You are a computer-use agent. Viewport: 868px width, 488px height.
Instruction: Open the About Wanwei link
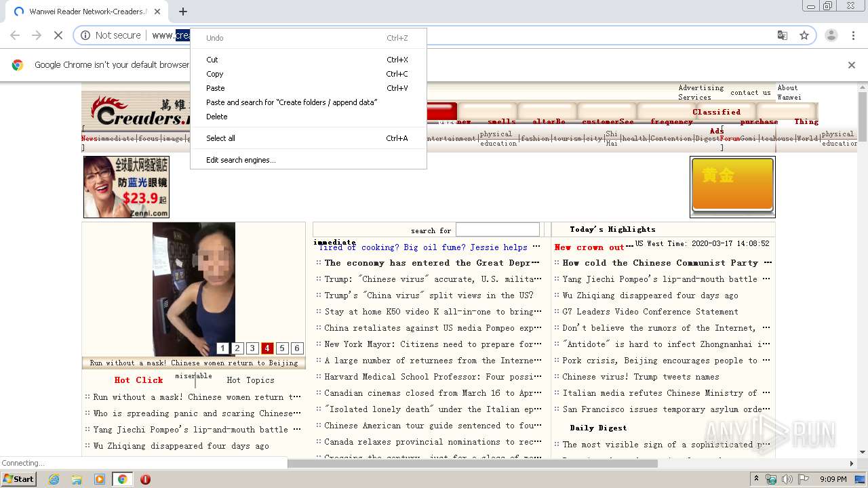pyautogui.click(x=789, y=92)
